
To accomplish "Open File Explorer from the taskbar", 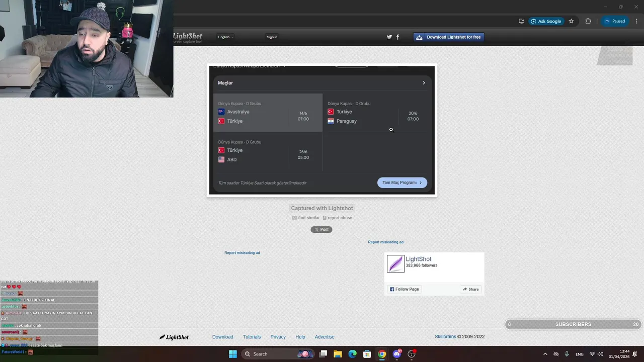I will pos(338,354).
